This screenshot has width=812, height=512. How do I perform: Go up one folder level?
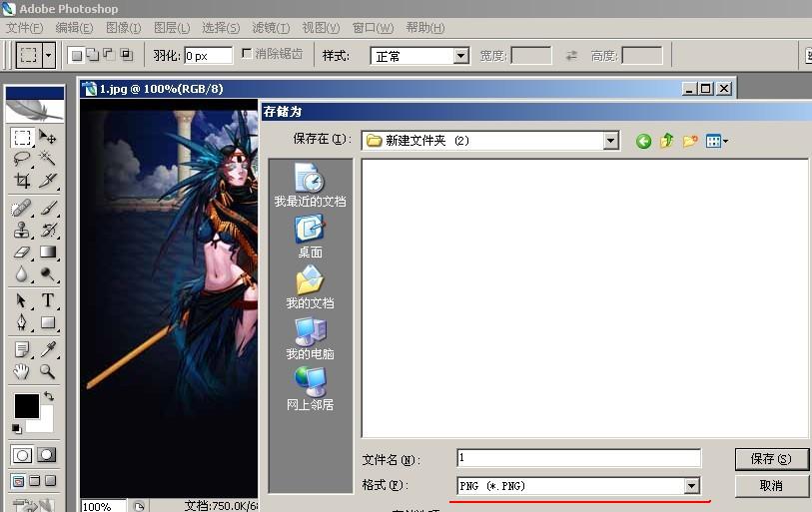(666, 141)
